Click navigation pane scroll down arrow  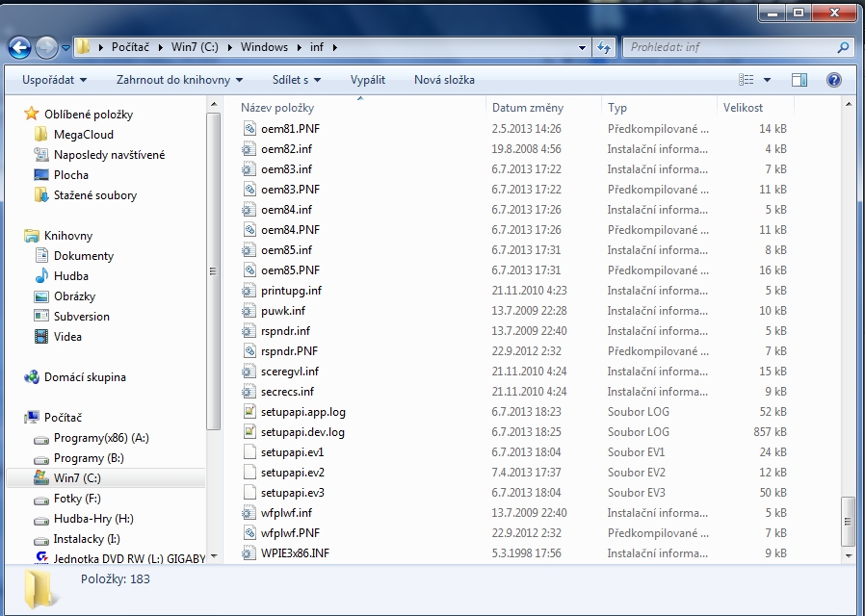(x=214, y=556)
